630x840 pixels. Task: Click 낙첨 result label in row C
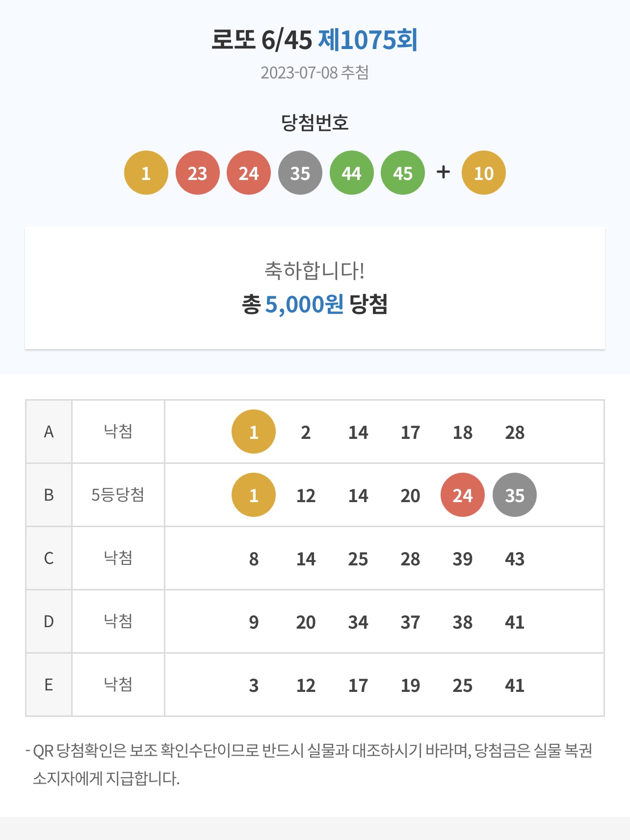[x=118, y=558]
